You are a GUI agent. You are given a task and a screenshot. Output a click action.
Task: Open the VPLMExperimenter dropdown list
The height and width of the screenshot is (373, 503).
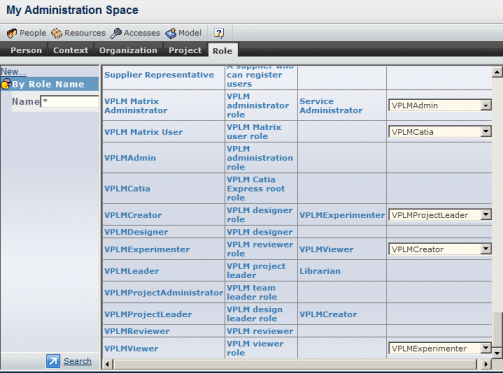point(486,348)
